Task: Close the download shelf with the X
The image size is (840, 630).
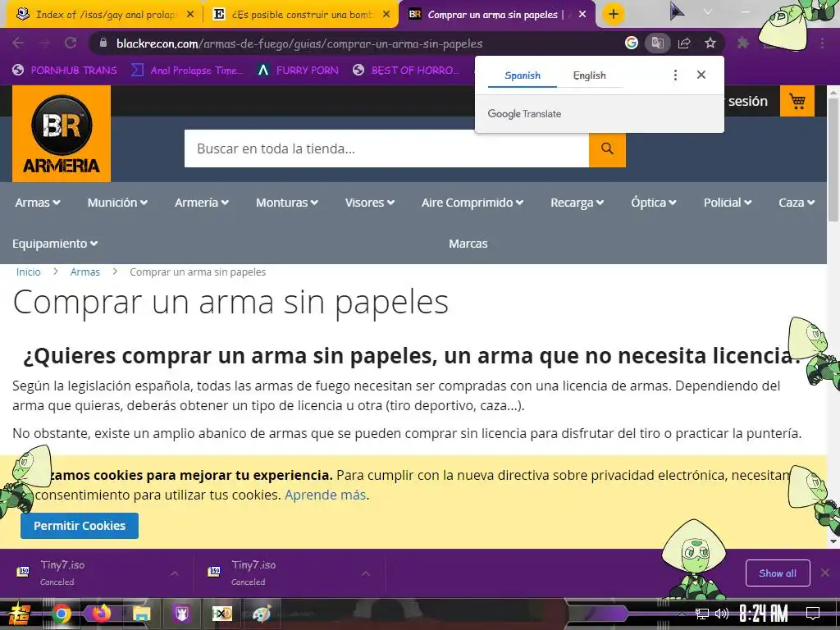Action: 825,573
